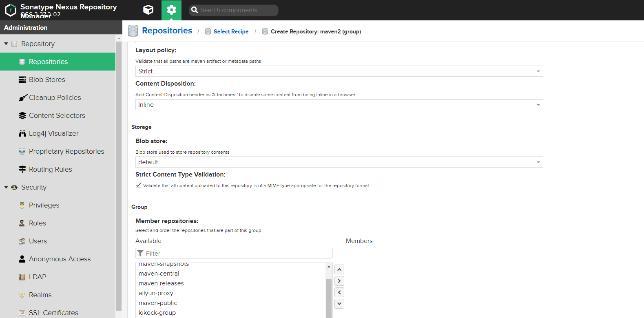
Task: Click the Content Selectors layers icon
Action: 22,115
